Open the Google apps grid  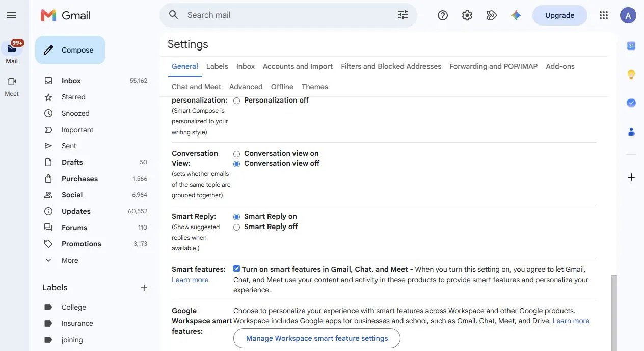click(x=604, y=15)
